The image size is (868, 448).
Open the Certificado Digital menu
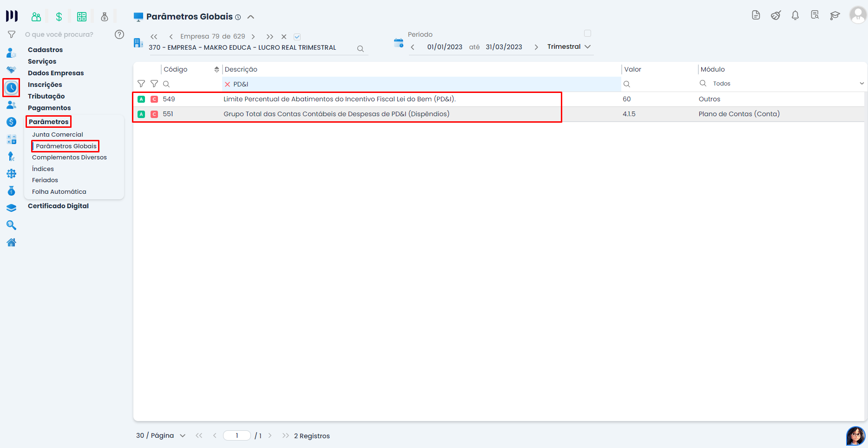58,206
